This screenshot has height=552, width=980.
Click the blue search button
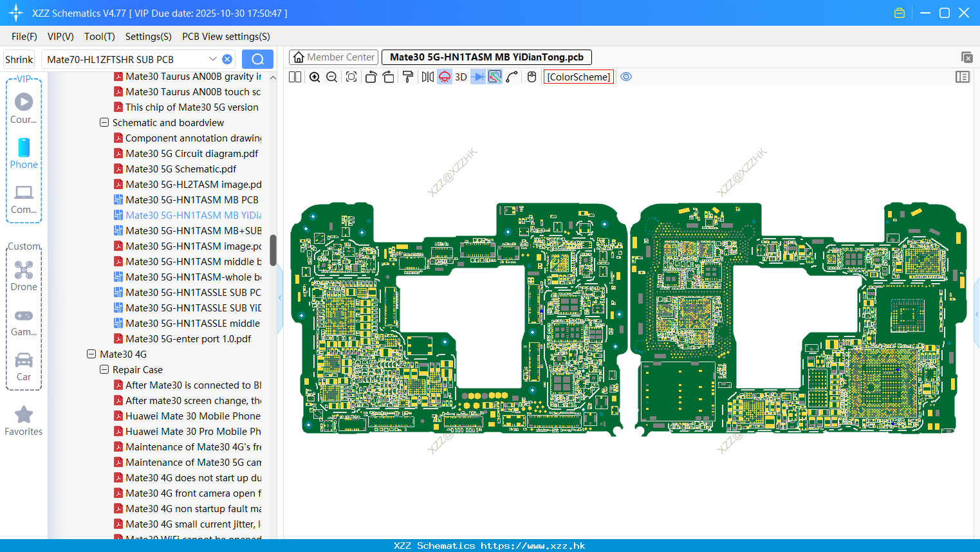pos(257,59)
